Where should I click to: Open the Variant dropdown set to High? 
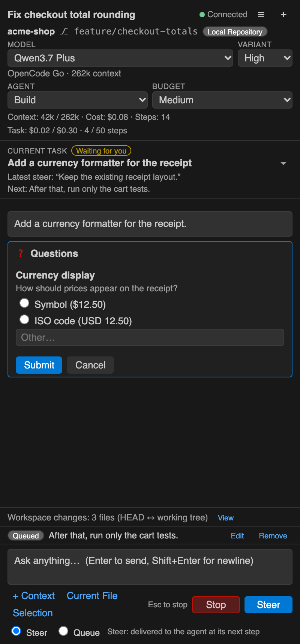[265, 58]
